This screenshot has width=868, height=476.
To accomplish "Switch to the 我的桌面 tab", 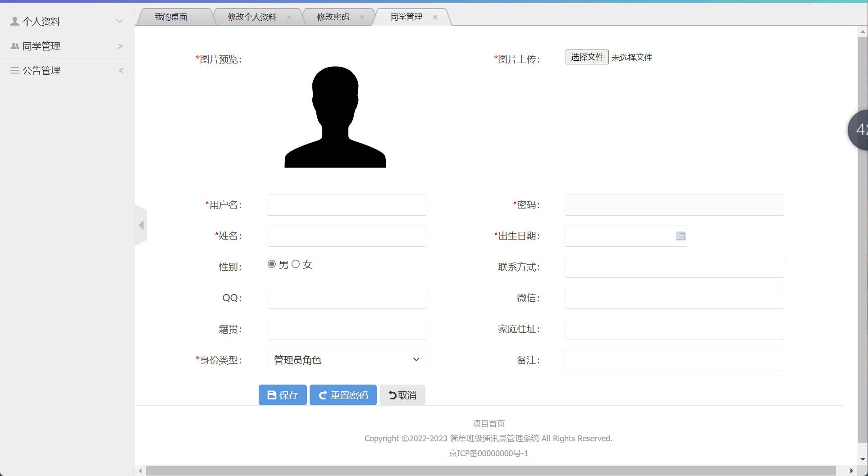I will [171, 17].
